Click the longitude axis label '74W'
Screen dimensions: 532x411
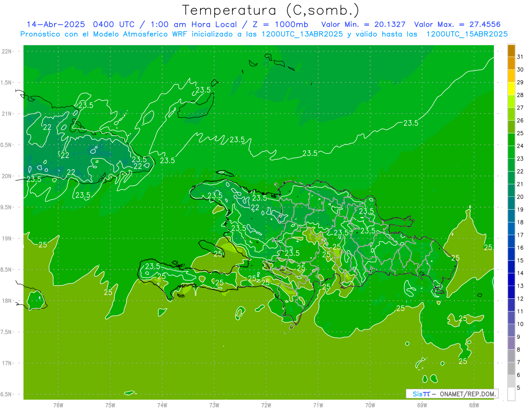click(162, 405)
